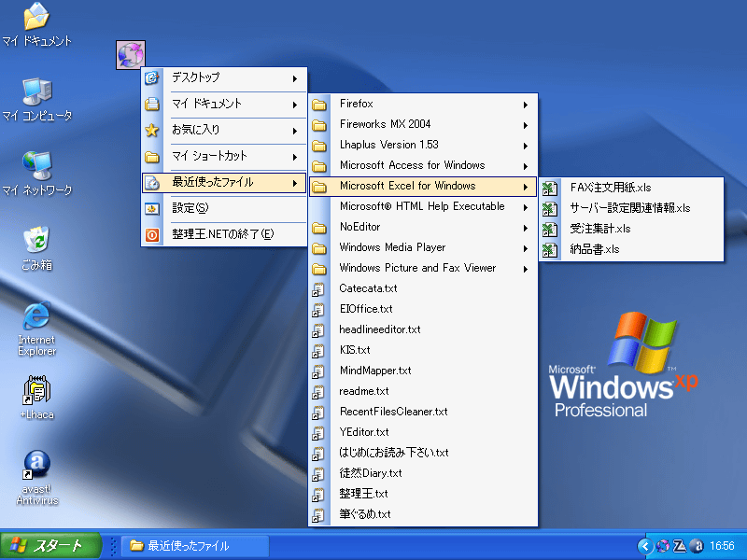This screenshot has height=560, width=747.
Task: Click the folder icon next to Fireworks MX 2004
Action: click(319, 125)
